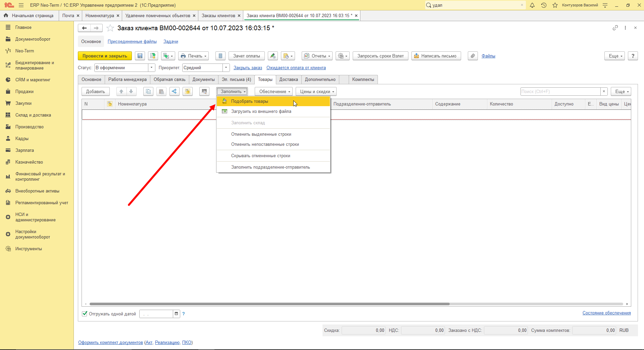Viewport: 644px width, 350px height.
Task: Open the Состояние обеспечения link
Action: coord(606,313)
